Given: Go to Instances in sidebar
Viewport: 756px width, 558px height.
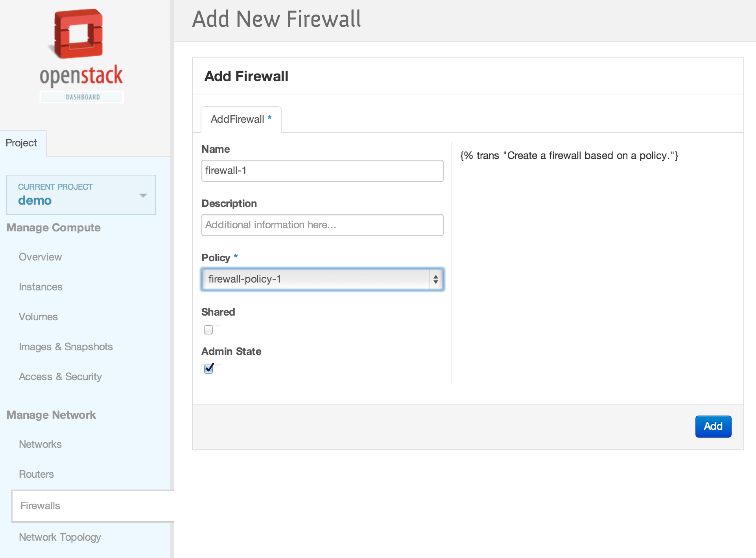Looking at the screenshot, I should 41,287.
